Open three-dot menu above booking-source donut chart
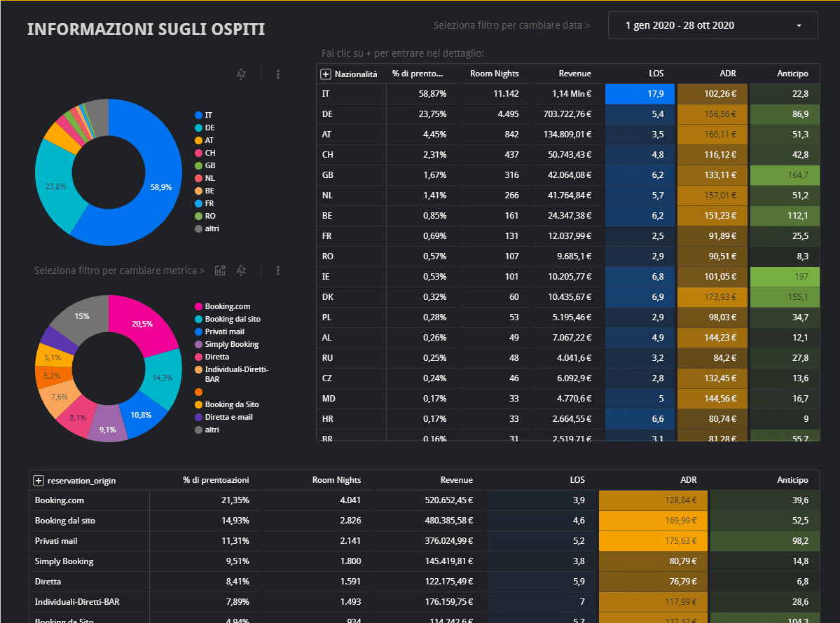840x623 pixels. (x=278, y=271)
